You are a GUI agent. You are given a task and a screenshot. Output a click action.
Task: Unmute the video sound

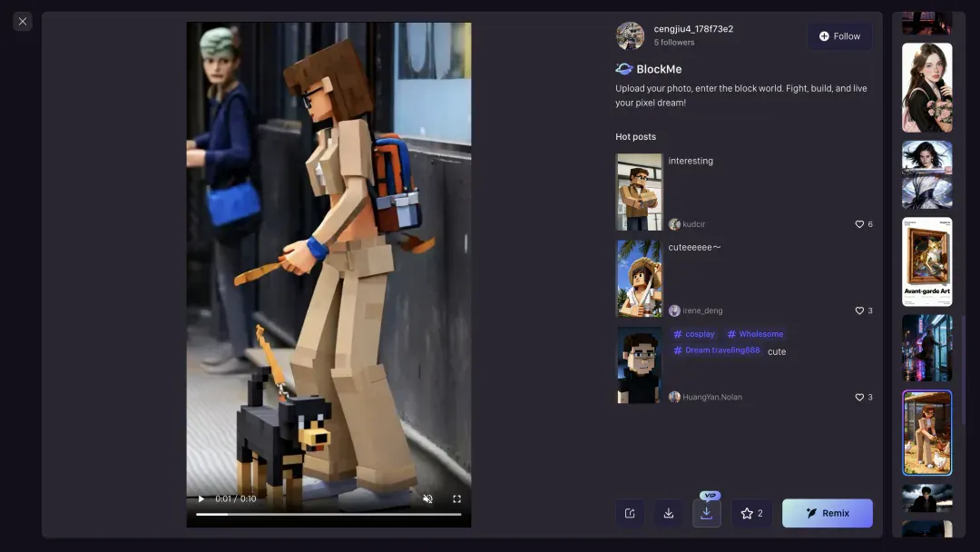[x=427, y=498]
